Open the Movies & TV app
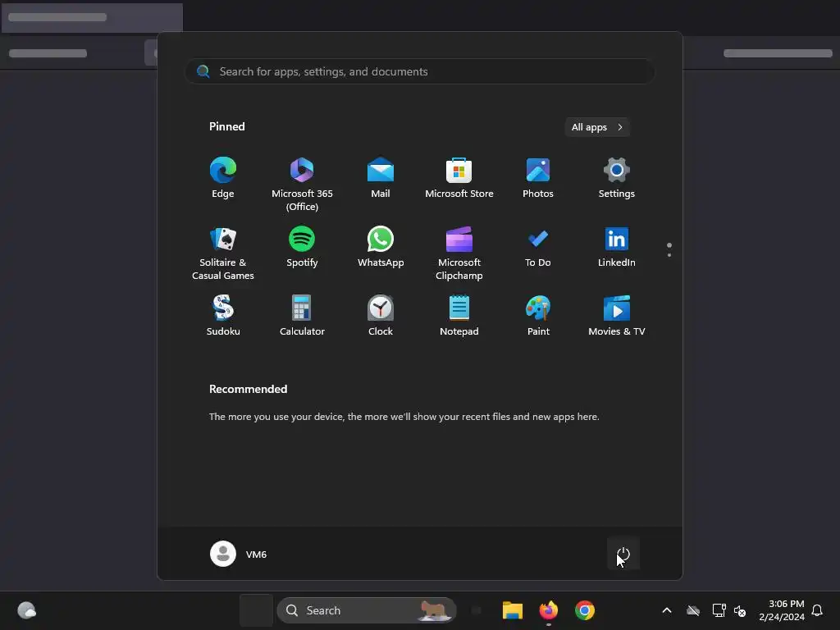Screen dimensions: 840x630 617,316
